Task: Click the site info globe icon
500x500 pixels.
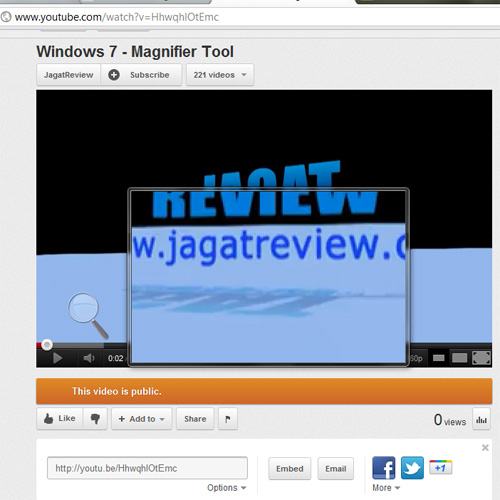Action: pyautogui.click(x=6, y=17)
